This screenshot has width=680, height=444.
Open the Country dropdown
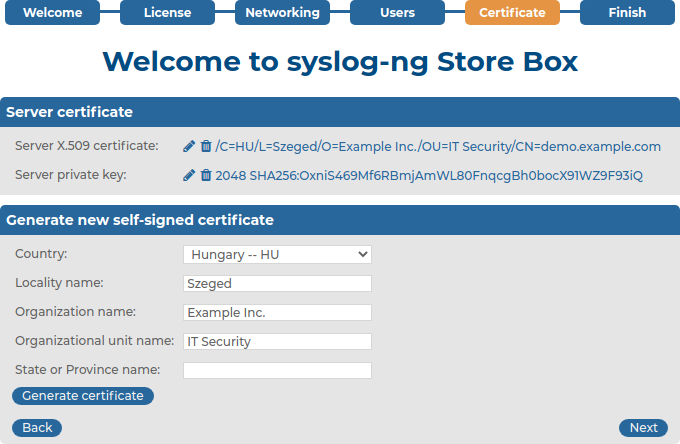point(277,255)
